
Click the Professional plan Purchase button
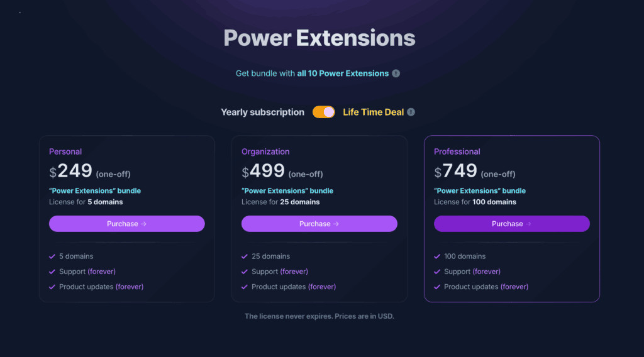pos(512,224)
